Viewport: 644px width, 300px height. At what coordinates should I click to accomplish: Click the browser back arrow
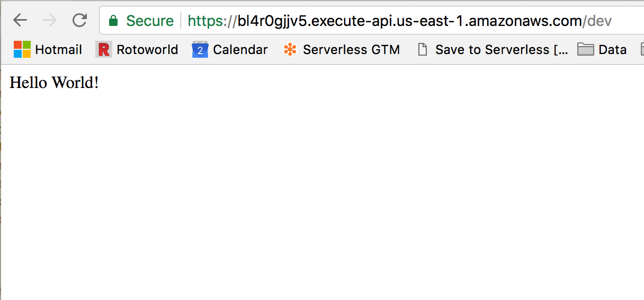(20, 21)
